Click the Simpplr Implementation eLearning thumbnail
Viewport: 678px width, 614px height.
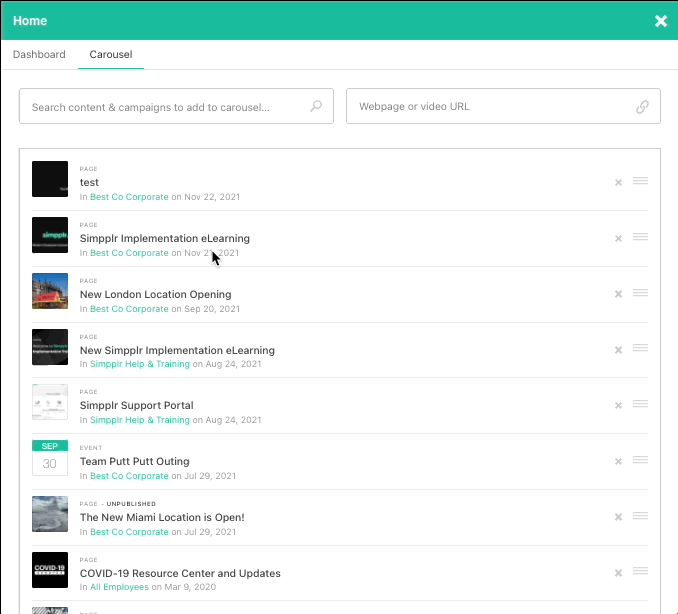(x=50, y=235)
